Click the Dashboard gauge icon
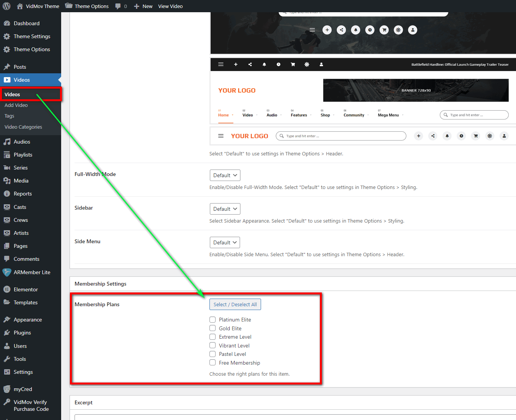Screen dimensions: 516x420 tap(7, 23)
